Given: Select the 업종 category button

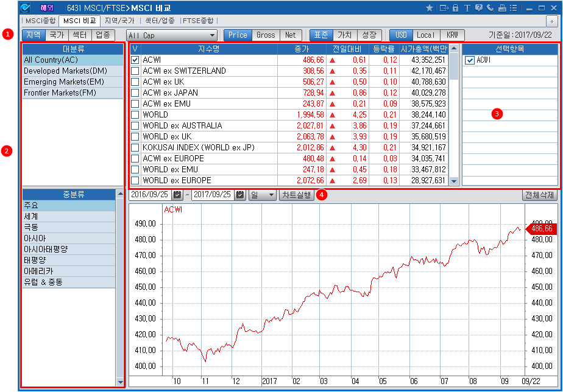Looking at the screenshot, I should [x=103, y=35].
